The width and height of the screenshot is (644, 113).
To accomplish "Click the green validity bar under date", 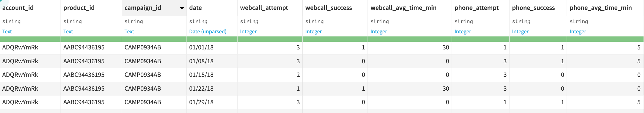I will click(x=212, y=39).
